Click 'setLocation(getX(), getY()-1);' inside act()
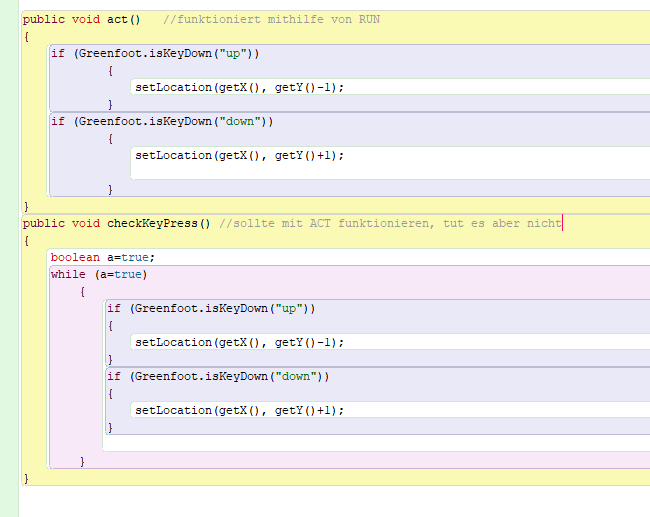The image size is (650, 517). (x=240, y=87)
